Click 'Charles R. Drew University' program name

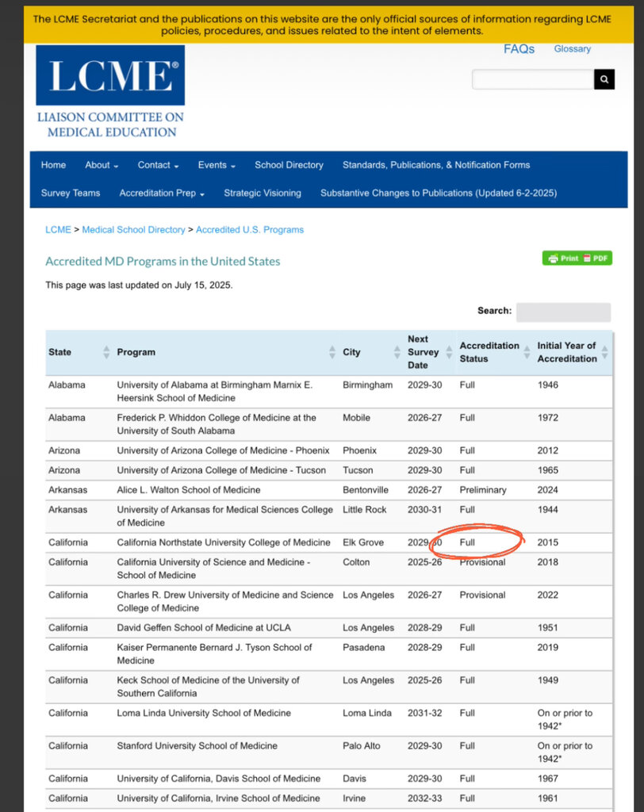pos(225,601)
